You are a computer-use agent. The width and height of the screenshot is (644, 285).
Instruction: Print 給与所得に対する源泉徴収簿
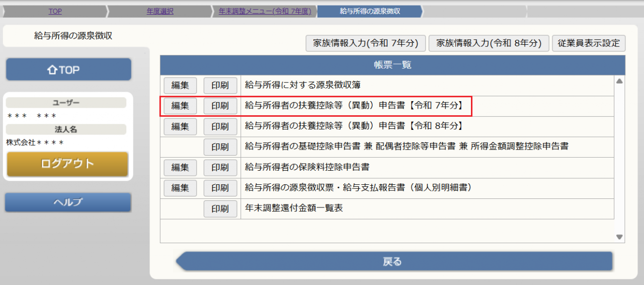220,86
